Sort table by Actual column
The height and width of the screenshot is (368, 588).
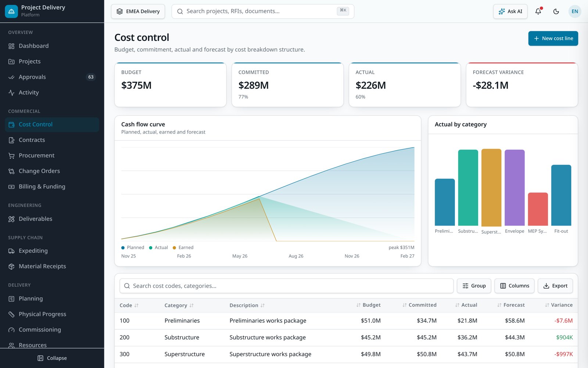pos(466,305)
